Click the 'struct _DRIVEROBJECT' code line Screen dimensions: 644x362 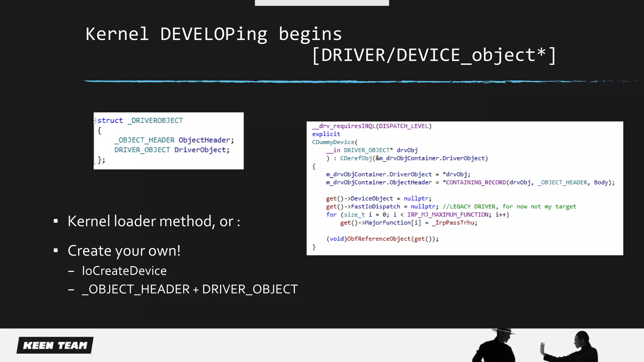click(x=140, y=120)
